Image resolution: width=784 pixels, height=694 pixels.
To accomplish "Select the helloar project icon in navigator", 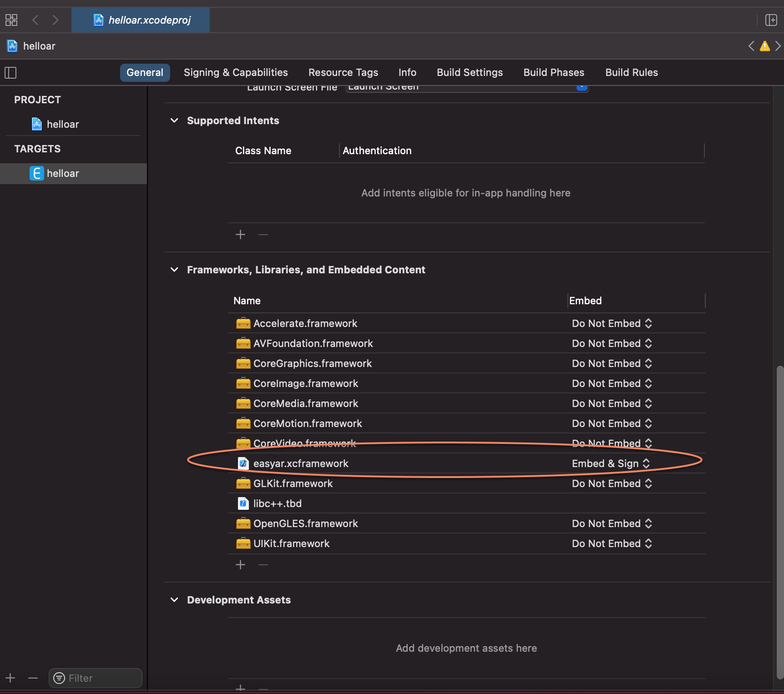I will [36, 124].
